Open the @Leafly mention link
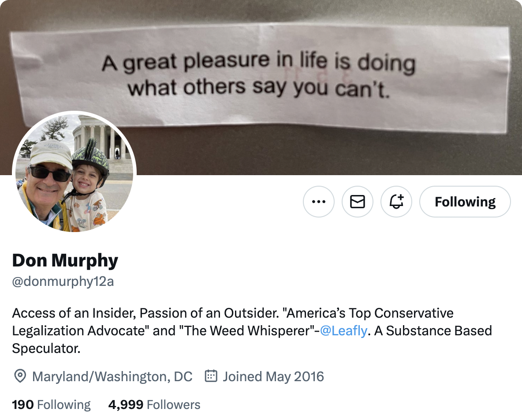Image resolution: width=522 pixels, height=420 pixels. [x=343, y=331]
